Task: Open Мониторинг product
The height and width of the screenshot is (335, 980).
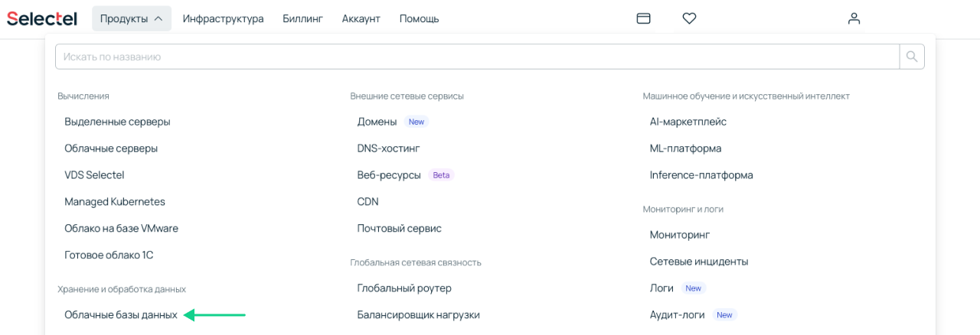Action: 680,235
